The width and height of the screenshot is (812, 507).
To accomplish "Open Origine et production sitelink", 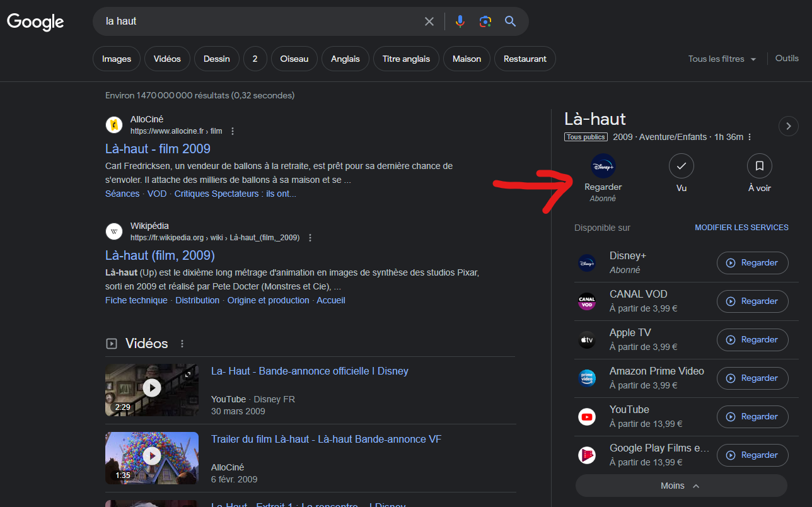I will click(x=269, y=300).
